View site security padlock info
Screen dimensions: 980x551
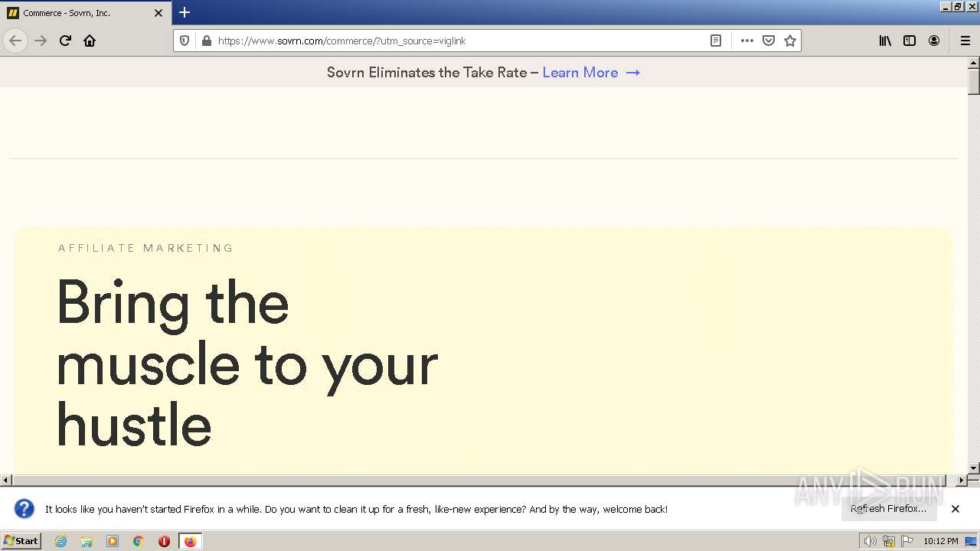point(206,41)
